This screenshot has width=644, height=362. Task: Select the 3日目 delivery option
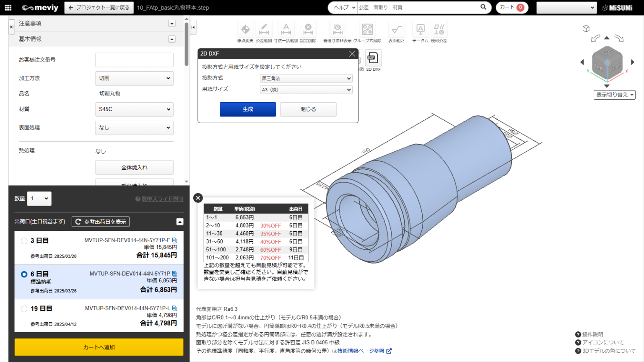[24, 240]
